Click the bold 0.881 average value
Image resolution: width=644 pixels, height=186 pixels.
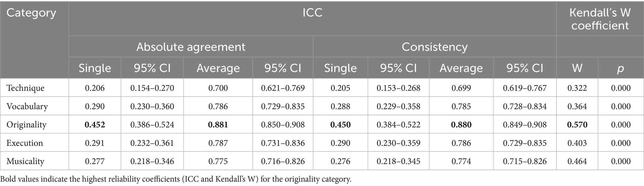point(218,125)
